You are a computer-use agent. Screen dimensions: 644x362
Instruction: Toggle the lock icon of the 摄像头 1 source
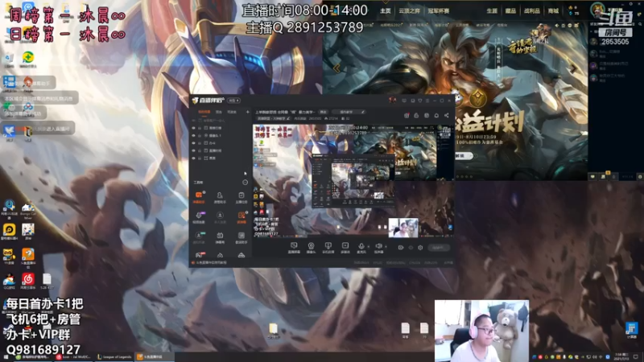coord(200,135)
